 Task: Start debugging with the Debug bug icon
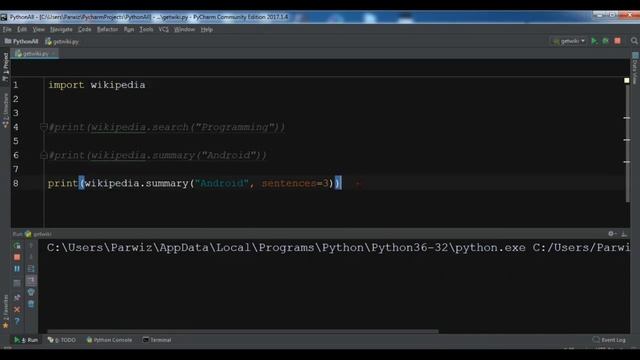pyautogui.click(x=606, y=41)
